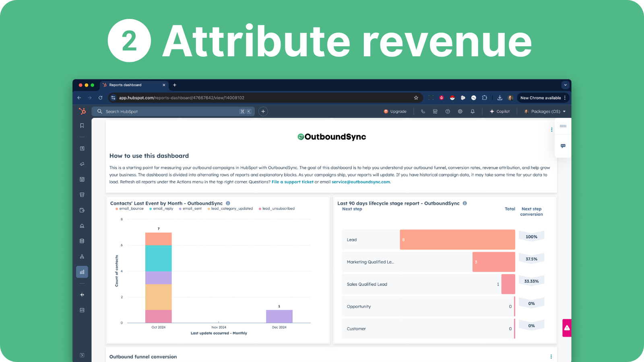Click the info icon beside the Contacts' Last Event title
The width and height of the screenshot is (644, 362).
pyautogui.click(x=228, y=204)
